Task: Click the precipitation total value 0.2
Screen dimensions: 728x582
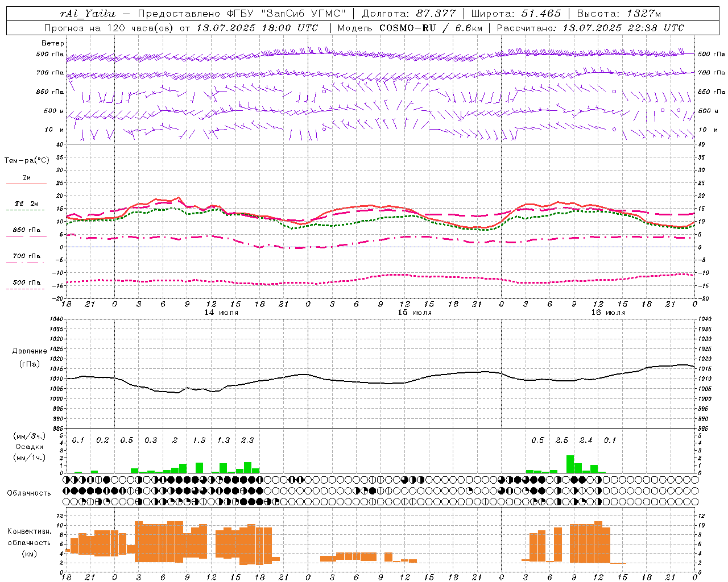Action: click(102, 440)
